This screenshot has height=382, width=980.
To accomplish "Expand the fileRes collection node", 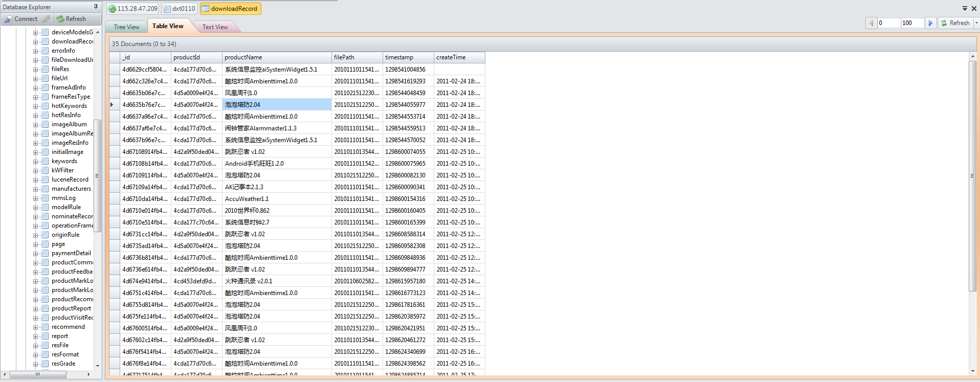I will click(36, 69).
